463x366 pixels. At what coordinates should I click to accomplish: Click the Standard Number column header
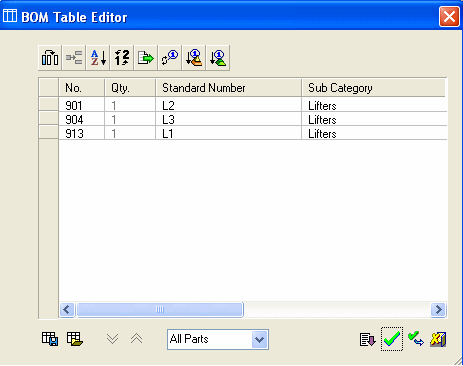[x=229, y=88]
